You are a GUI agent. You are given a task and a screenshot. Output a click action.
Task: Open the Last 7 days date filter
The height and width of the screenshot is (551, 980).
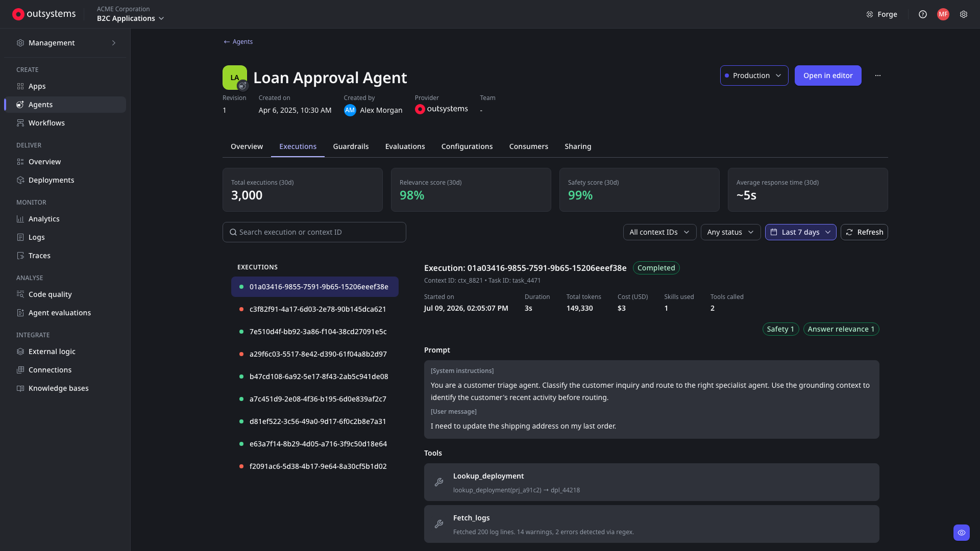click(x=800, y=232)
